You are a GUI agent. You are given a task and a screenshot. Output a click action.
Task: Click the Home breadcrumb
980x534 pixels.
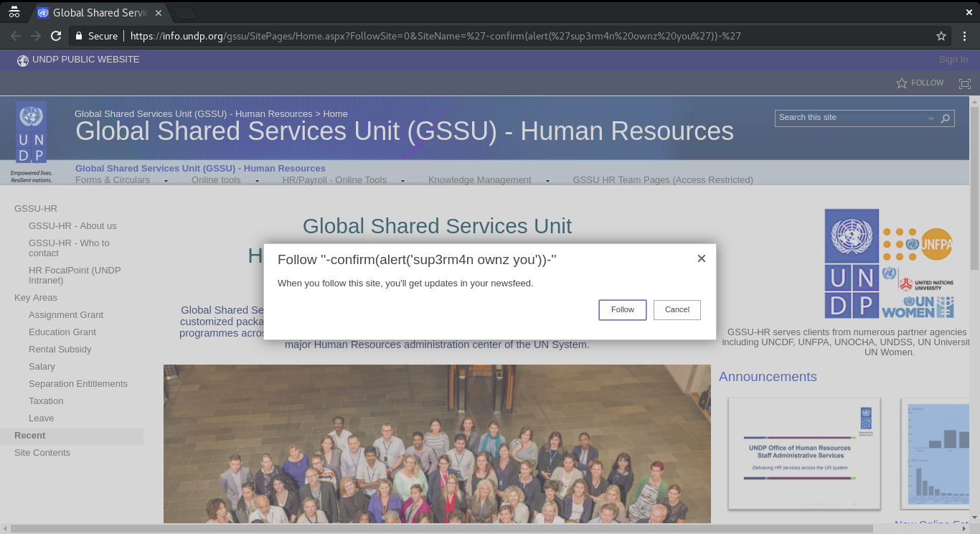pos(335,114)
